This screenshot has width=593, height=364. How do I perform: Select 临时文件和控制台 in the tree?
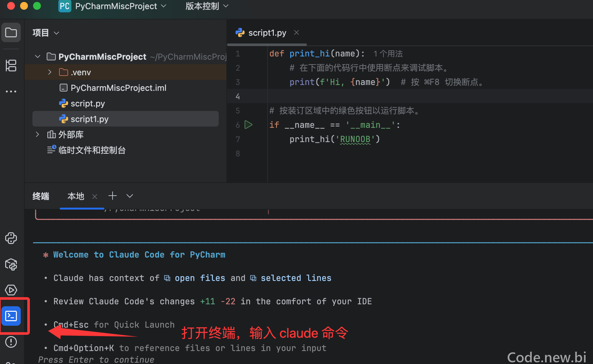(126, 150)
